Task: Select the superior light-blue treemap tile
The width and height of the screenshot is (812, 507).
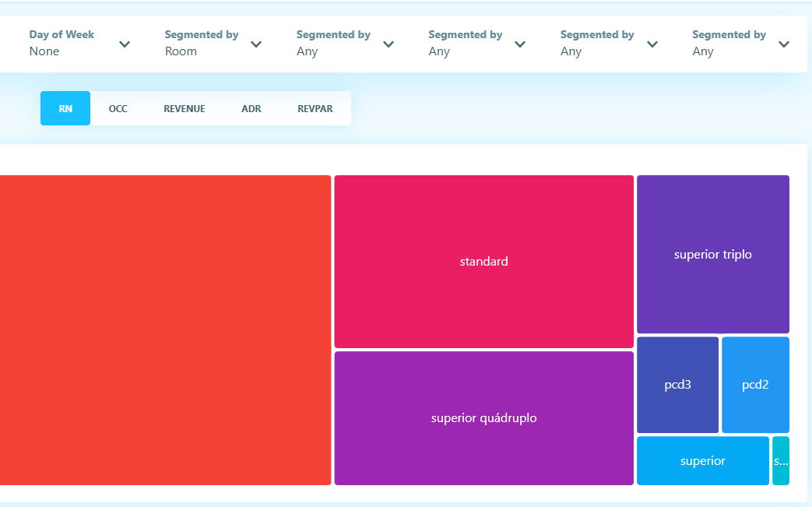Action: (703, 461)
